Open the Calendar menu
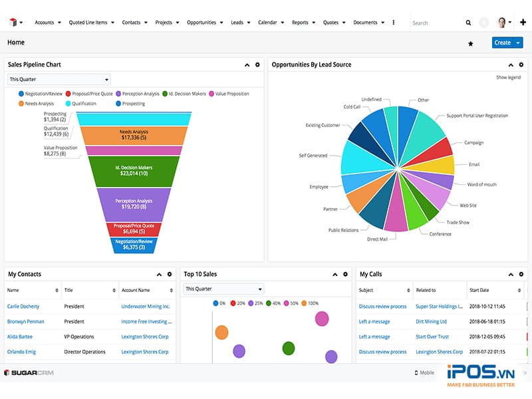Viewport: 532px width, 399px height. (269, 22)
